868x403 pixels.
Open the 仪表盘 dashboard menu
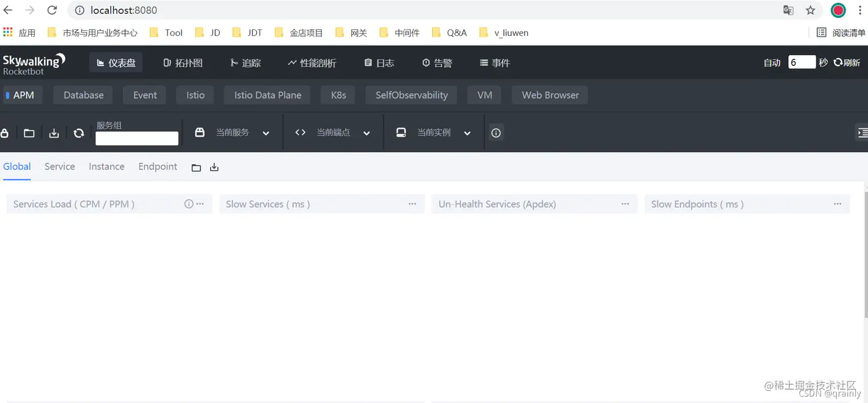[116, 63]
